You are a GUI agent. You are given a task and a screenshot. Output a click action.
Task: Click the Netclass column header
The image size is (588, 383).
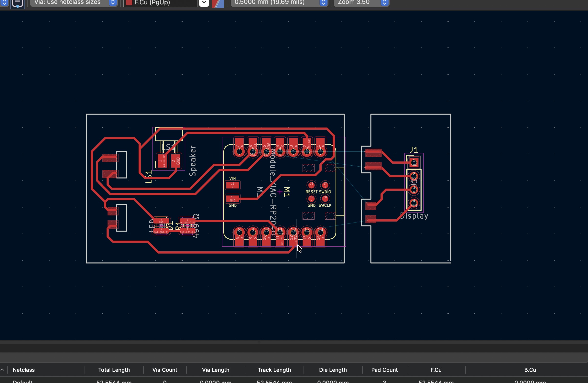click(x=24, y=370)
